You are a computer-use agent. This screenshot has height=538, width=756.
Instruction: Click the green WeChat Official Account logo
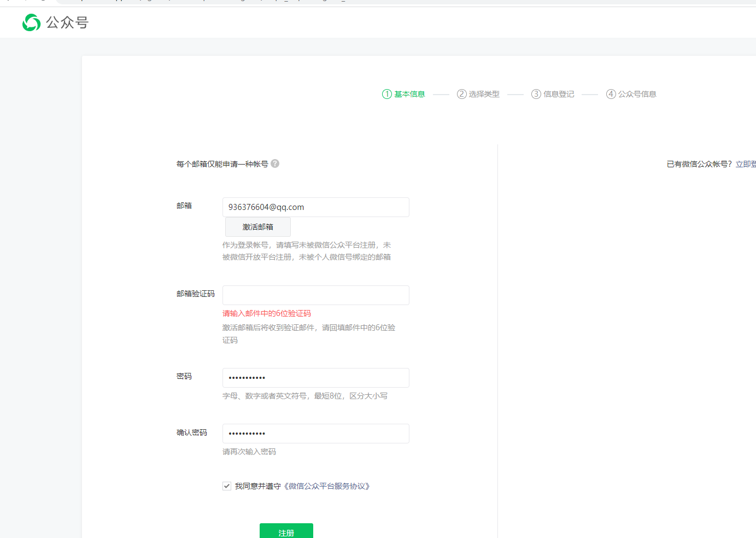pos(31,22)
